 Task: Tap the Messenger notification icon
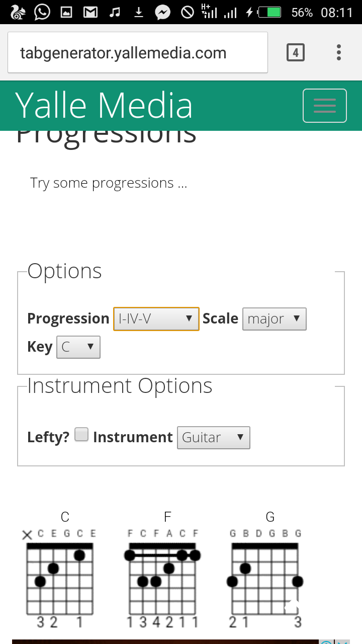[x=162, y=12]
